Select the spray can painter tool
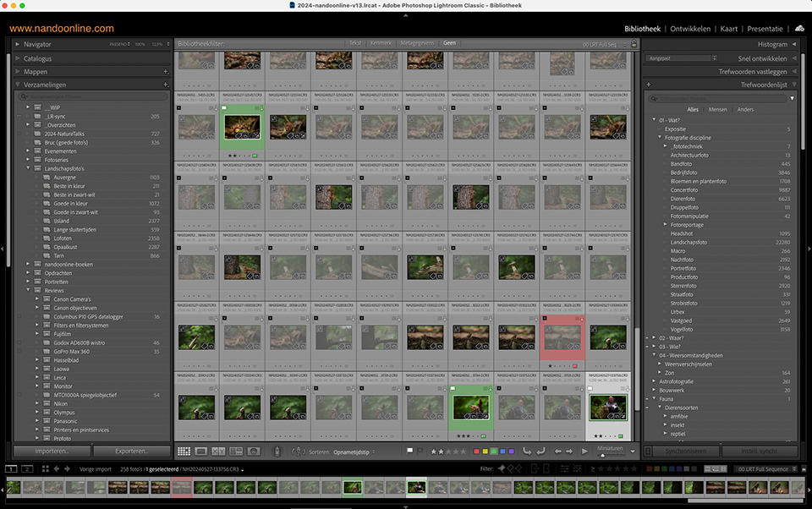This screenshot has width=812, height=509. (x=277, y=452)
